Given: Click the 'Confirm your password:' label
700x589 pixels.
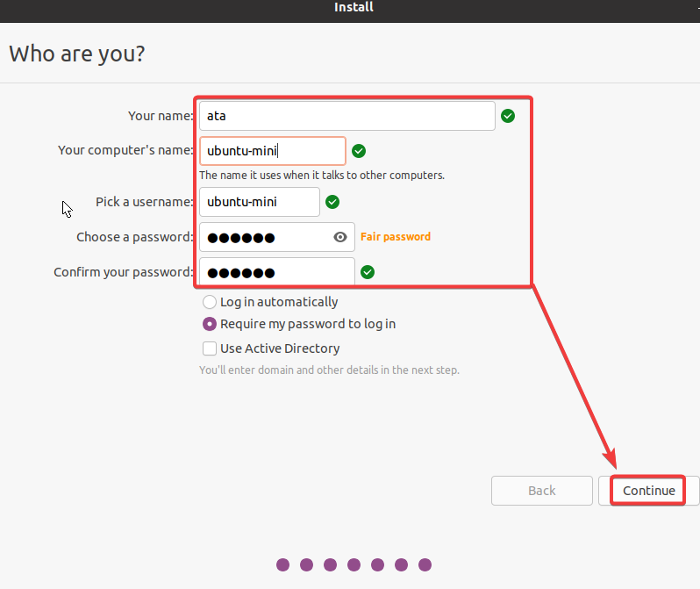Looking at the screenshot, I should coord(124,272).
